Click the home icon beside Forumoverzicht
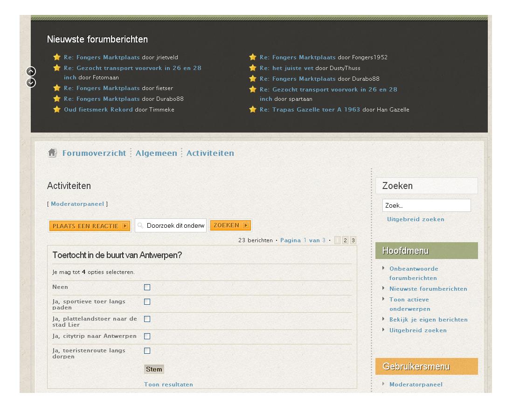 point(52,153)
